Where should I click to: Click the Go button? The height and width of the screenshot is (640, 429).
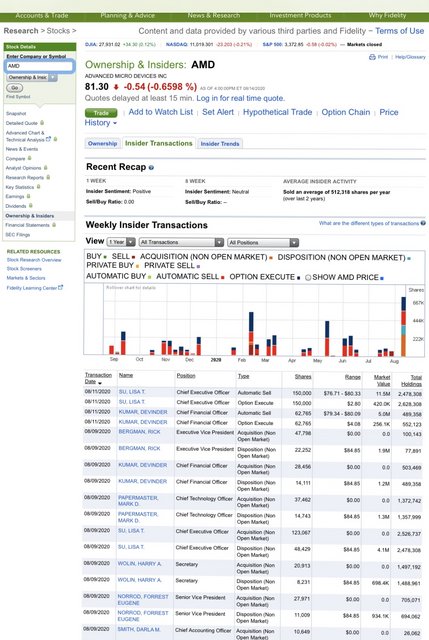(x=15, y=88)
